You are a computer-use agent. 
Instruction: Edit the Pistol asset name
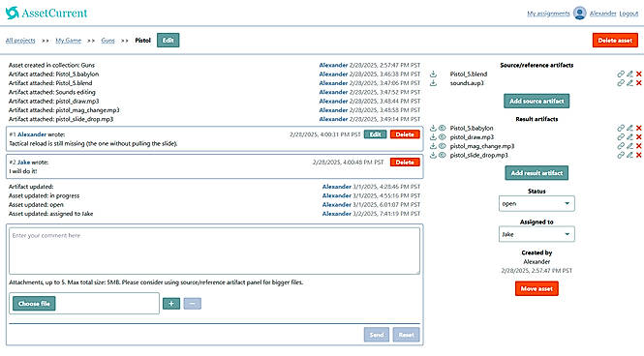click(168, 41)
